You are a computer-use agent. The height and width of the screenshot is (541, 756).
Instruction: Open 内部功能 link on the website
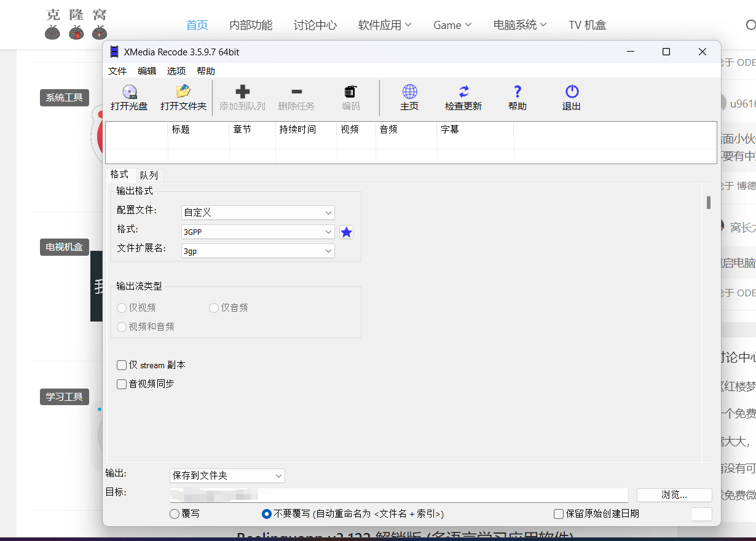(251, 25)
